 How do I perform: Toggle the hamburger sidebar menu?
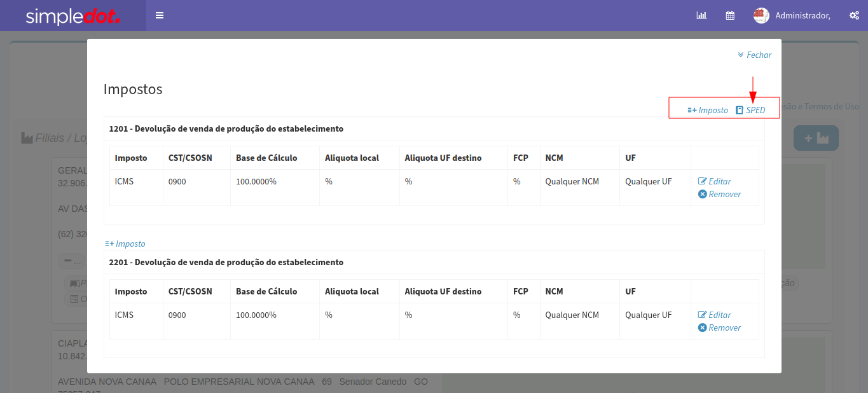click(160, 15)
